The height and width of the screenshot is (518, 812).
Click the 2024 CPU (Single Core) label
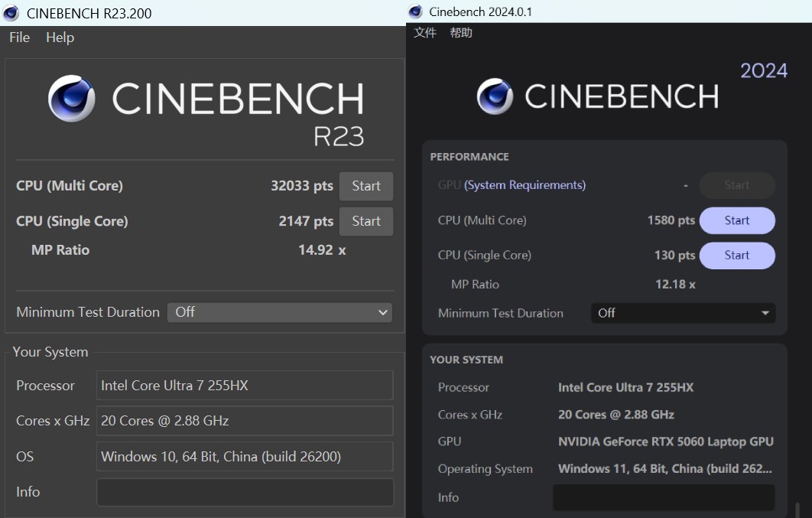[485, 256]
